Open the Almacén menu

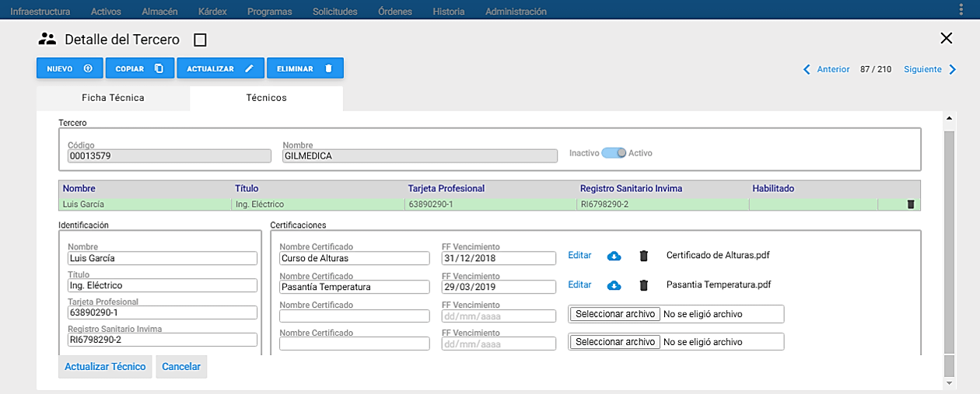coord(159,12)
